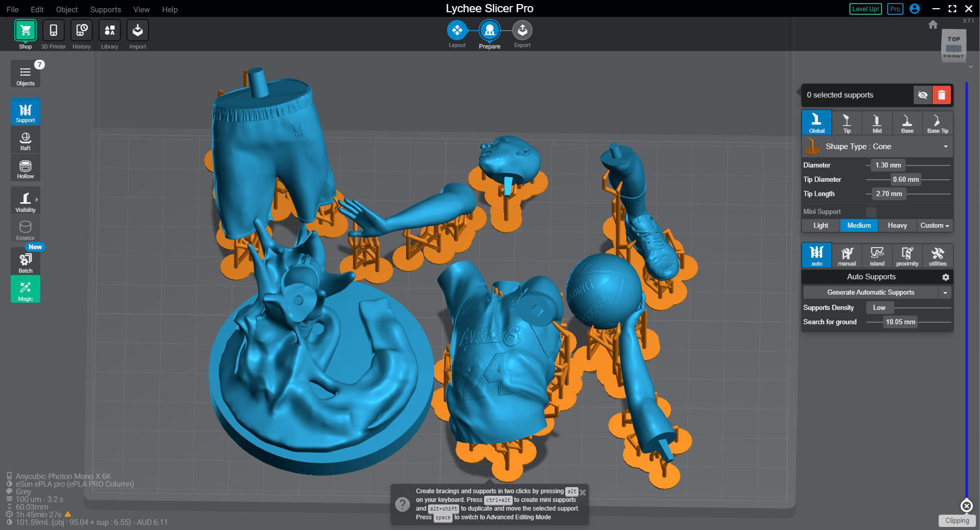Open the Help menu
Image resolution: width=980 pixels, height=530 pixels.
pyautogui.click(x=170, y=10)
